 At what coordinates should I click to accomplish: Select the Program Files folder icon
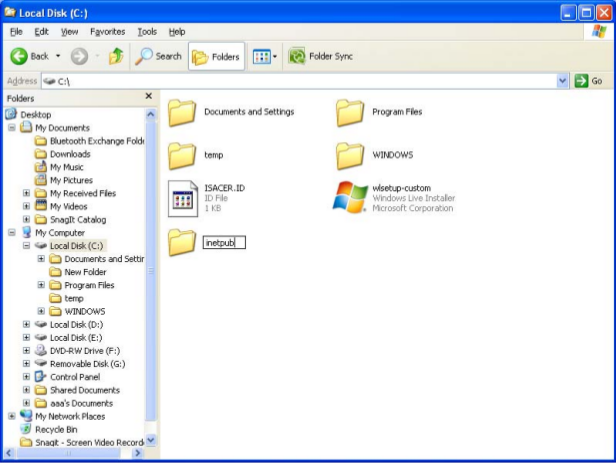point(350,113)
